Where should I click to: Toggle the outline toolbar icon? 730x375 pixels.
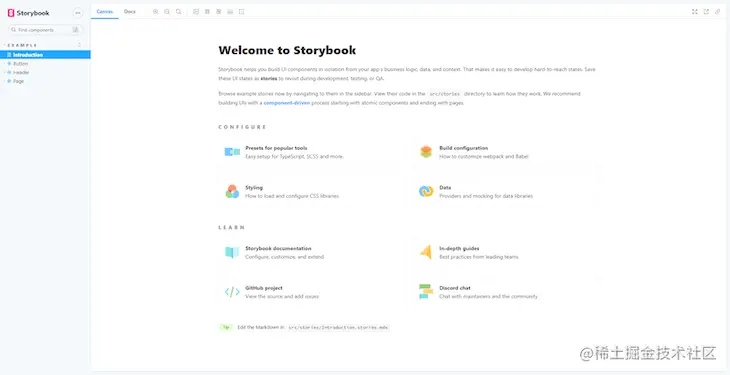(241, 12)
